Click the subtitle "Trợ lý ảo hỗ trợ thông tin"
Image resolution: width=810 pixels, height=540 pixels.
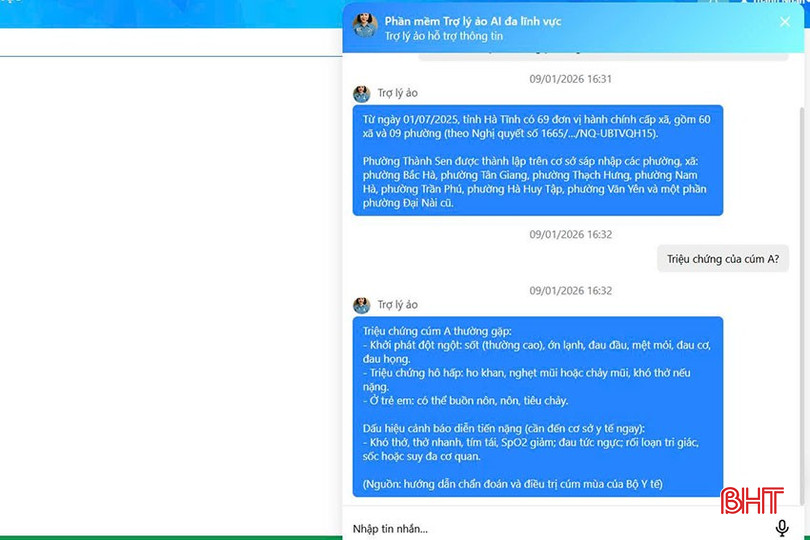tap(444, 36)
